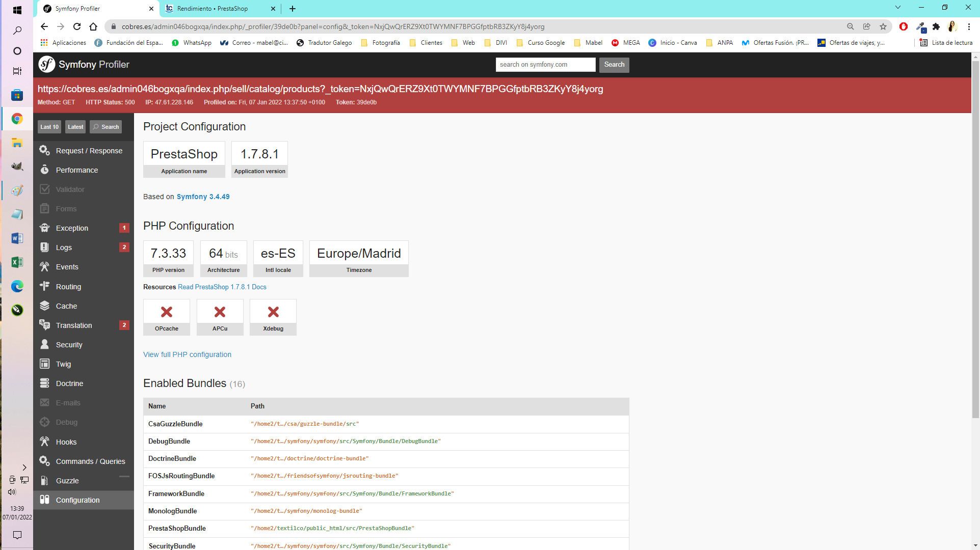
Task: Click the Events antenna icon
Action: (44, 267)
